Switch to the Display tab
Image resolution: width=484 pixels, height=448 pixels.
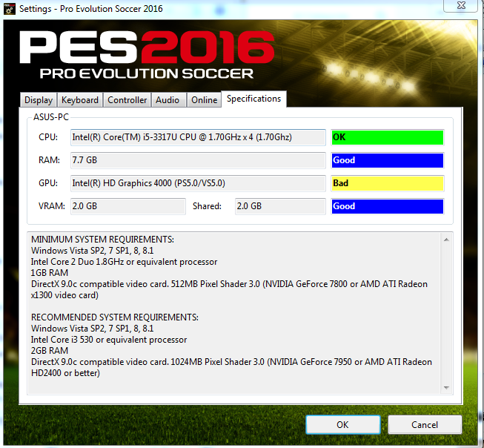39,100
